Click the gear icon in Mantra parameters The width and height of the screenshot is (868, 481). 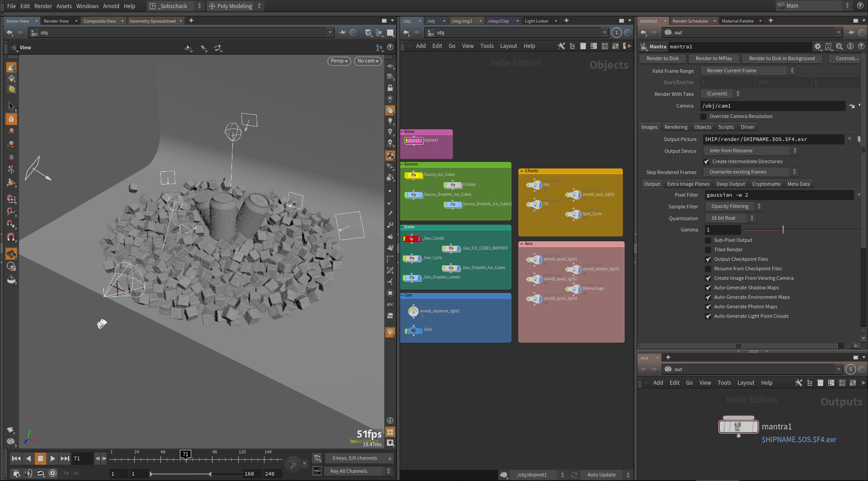coord(817,47)
